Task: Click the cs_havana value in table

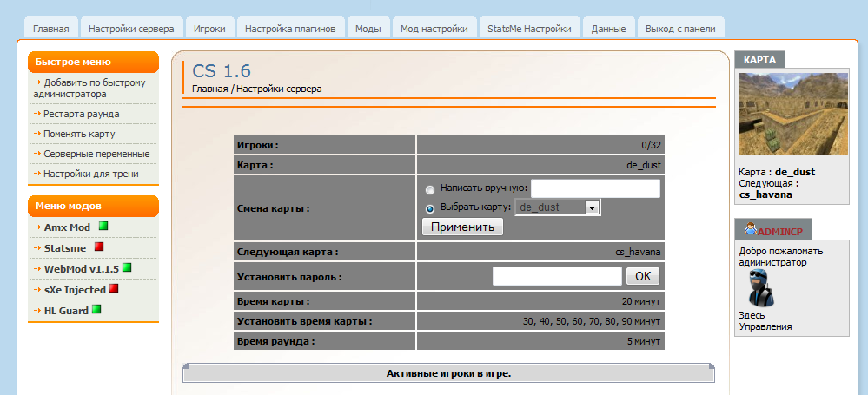Action: (639, 253)
